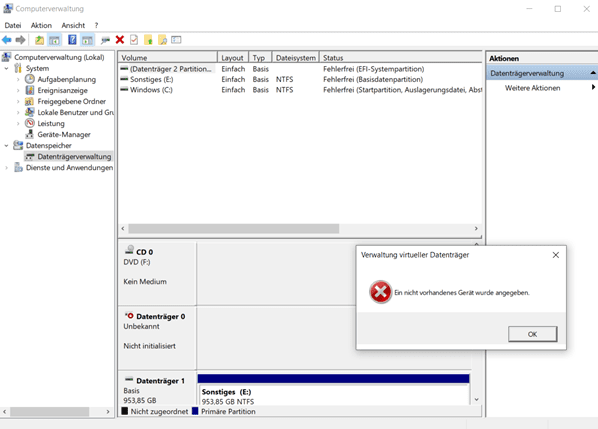Select Datenträgerverwaltung in the tree
Viewport: 598px width, 429px height.
pos(74,156)
